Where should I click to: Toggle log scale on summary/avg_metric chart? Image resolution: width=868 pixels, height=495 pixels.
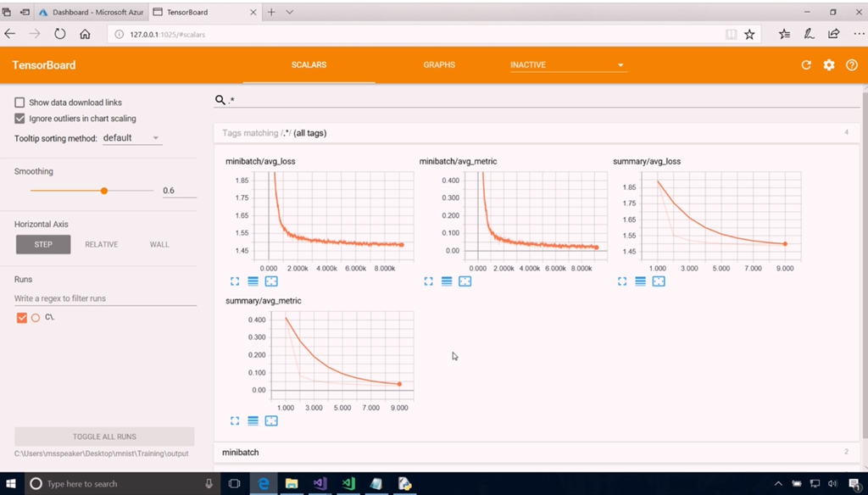tap(253, 420)
